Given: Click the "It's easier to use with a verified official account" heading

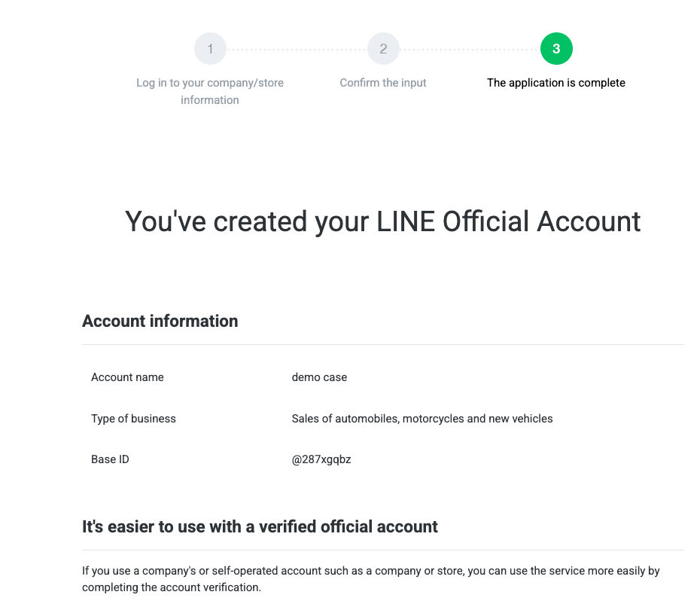Looking at the screenshot, I should pos(260,526).
